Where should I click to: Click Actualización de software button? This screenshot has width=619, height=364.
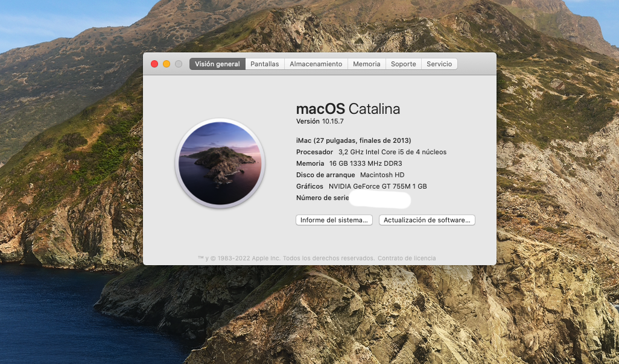coord(427,220)
